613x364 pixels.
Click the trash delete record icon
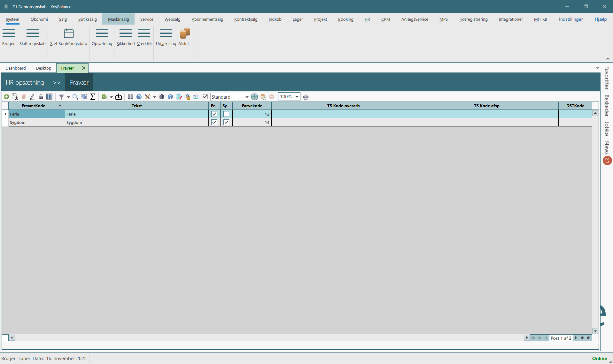[24, 97]
